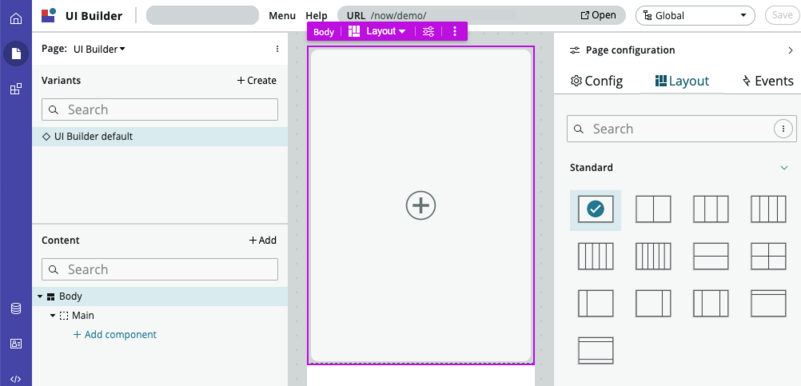
Task: Collapse the Page configuration panel
Action: (x=790, y=50)
